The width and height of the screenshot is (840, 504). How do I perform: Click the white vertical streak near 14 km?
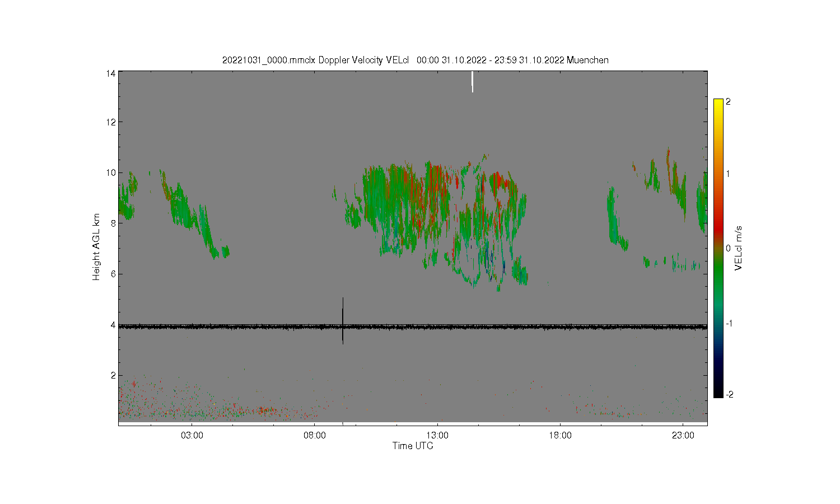tap(473, 81)
